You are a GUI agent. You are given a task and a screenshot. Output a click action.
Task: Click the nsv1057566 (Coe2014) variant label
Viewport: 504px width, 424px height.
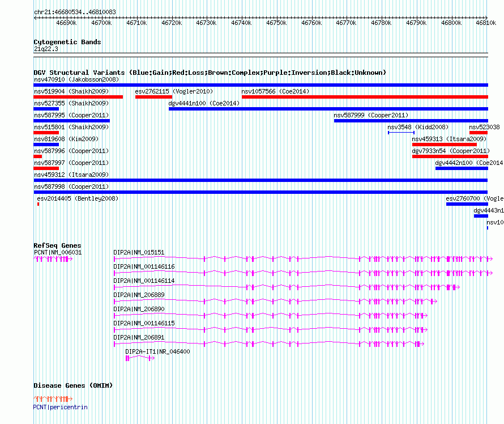point(275,91)
